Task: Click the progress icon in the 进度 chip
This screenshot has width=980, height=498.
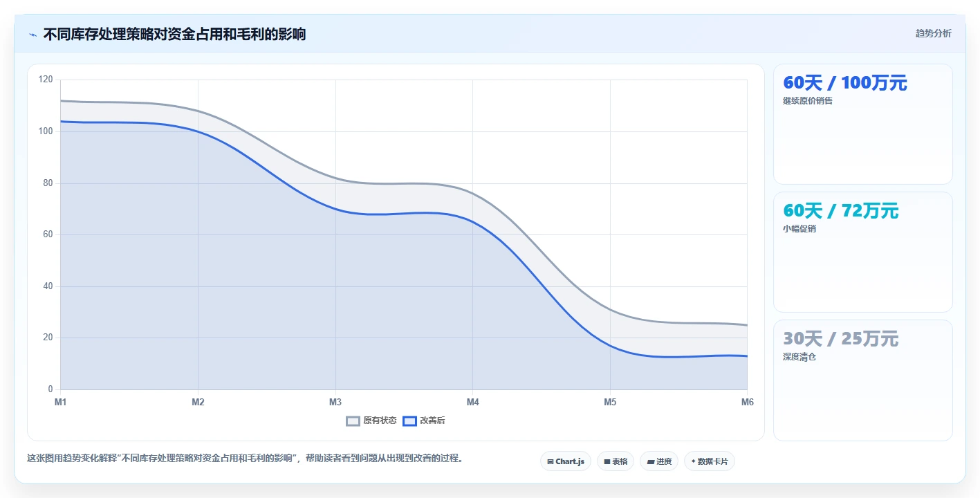Action: tap(651, 461)
